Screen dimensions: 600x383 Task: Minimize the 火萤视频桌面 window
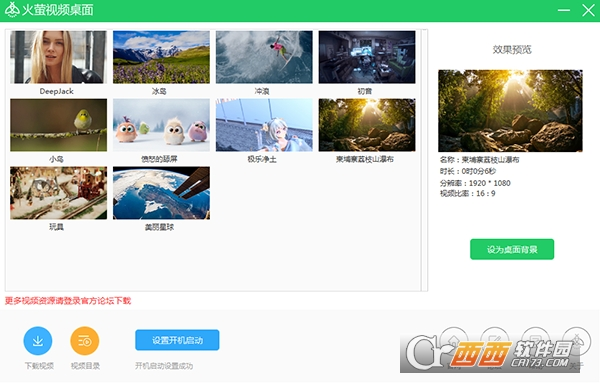pos(564,10)
